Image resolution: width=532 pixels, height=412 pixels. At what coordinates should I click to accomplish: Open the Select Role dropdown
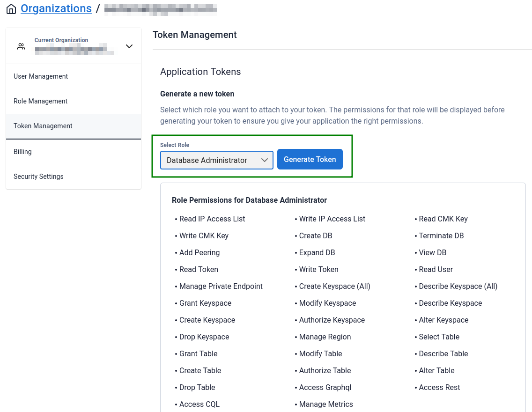tap(216, 160)
